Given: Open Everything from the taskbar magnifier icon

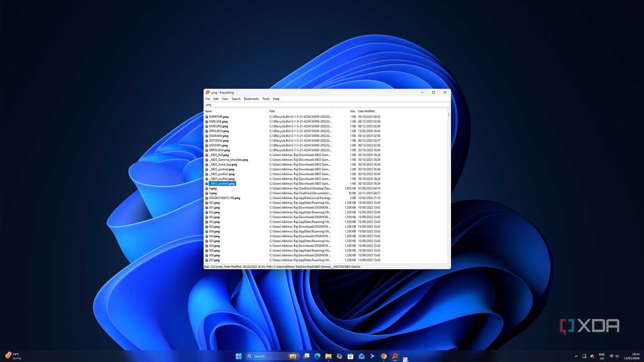Looking at the screenshot, I should [x=395, y=356].
